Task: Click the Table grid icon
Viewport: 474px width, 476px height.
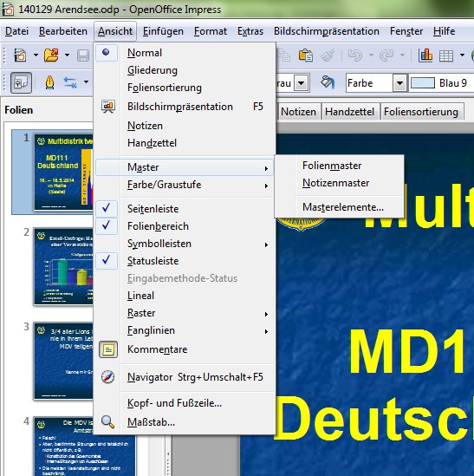Action: pyautogui.click(x=446, y=55)
